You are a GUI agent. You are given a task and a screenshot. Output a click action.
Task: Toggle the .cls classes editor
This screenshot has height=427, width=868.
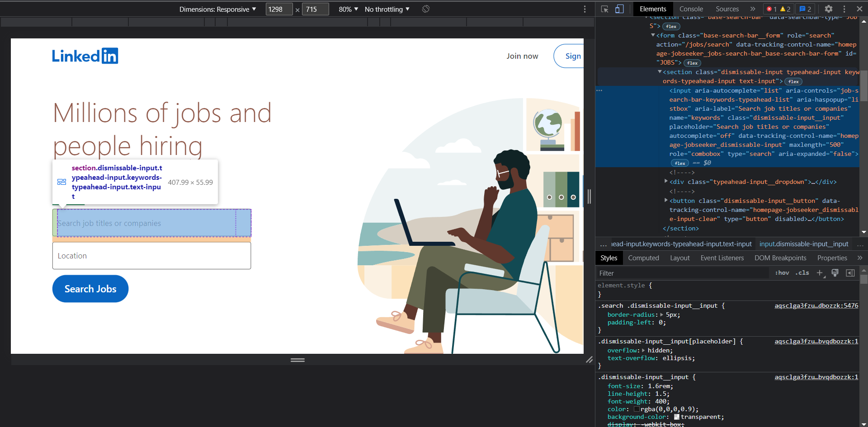pyautogui.click(x=802, y=273)
